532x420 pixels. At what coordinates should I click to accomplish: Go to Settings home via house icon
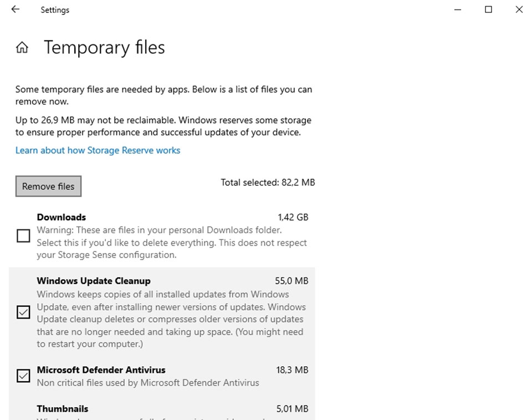coord(22,48)
